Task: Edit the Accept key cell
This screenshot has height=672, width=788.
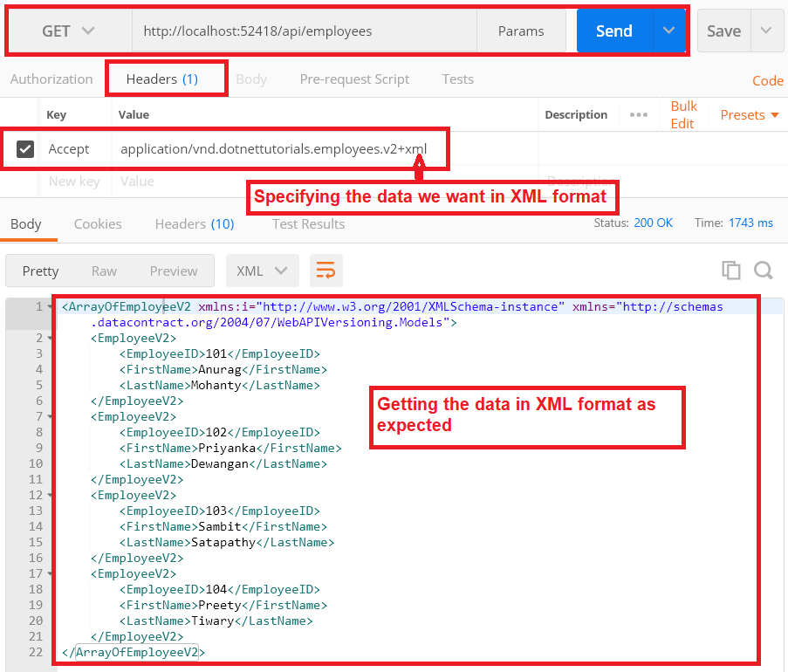Action: [x=69, y=149]
